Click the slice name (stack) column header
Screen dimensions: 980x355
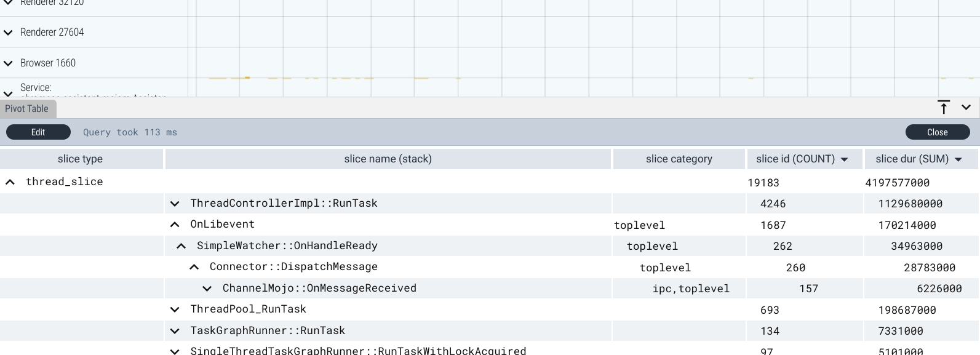click(x=388, y=159)
